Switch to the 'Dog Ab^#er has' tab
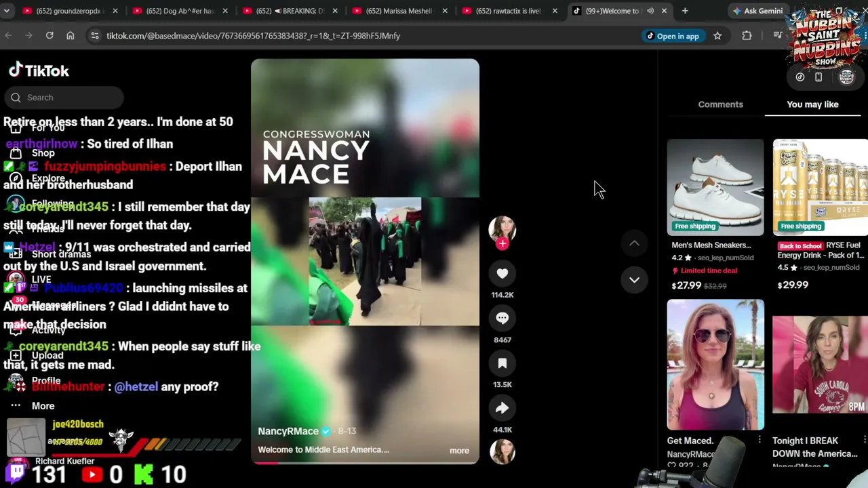Viewport: 868px width, 488px height. [x=180, y=11]
